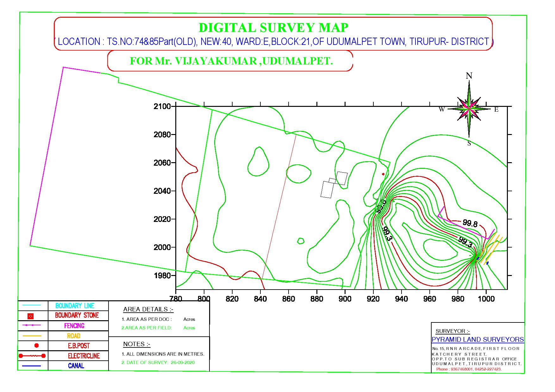This screenshot has height=392, width=555.
Task: Click the 'DIGITAL SURVEY MAP' title
Action: click(273, 28)
